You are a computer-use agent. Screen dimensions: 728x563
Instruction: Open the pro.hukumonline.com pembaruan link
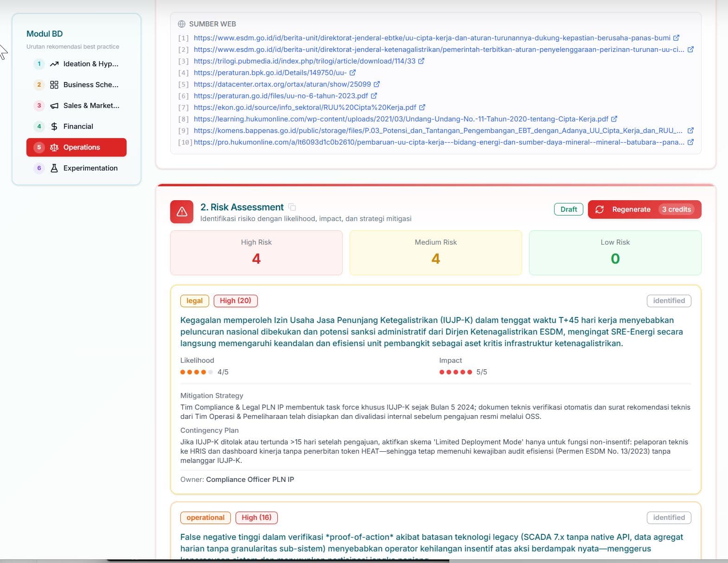click(439, 142)
